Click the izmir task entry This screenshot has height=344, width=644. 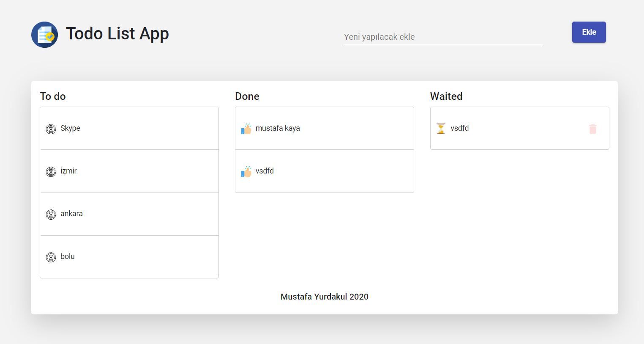pos(129,171)
